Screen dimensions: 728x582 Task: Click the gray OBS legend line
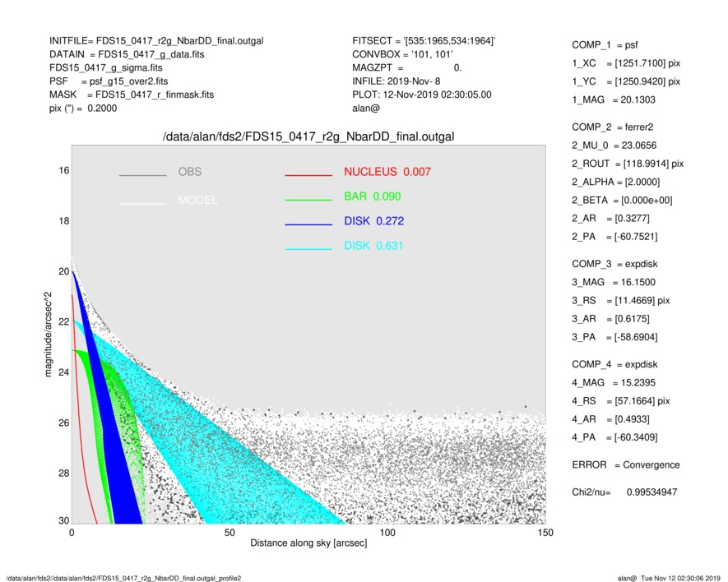(142, 175)
